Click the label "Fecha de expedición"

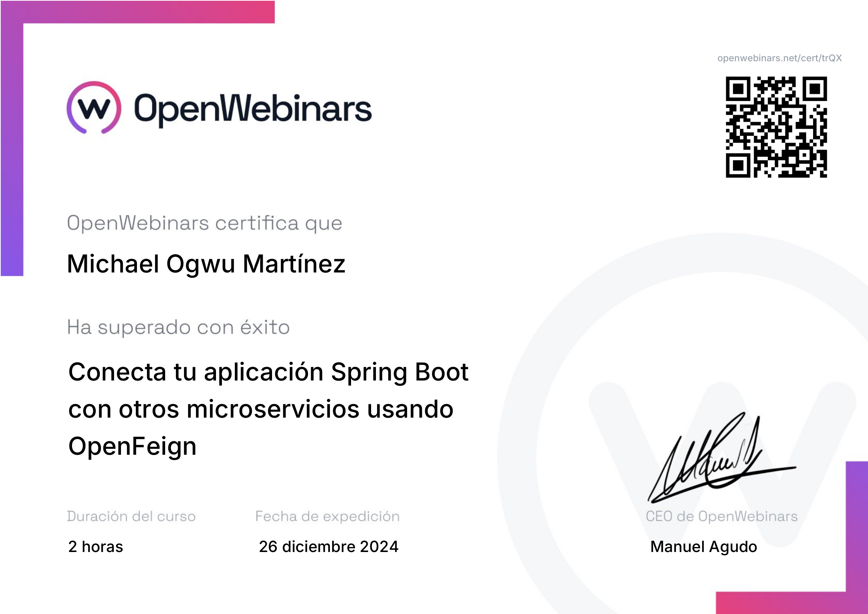[x=327, y=516]
